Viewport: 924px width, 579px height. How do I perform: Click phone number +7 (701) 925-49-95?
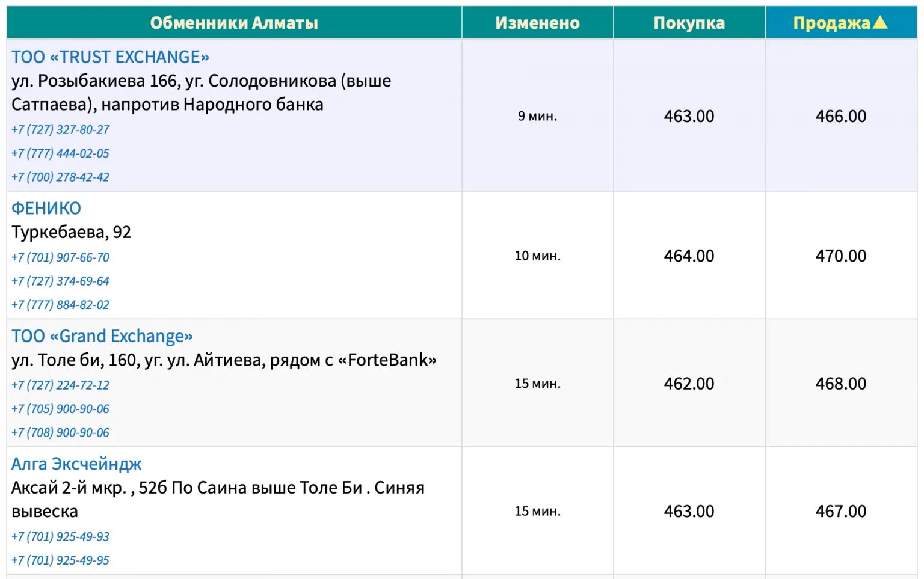[60, 560]
